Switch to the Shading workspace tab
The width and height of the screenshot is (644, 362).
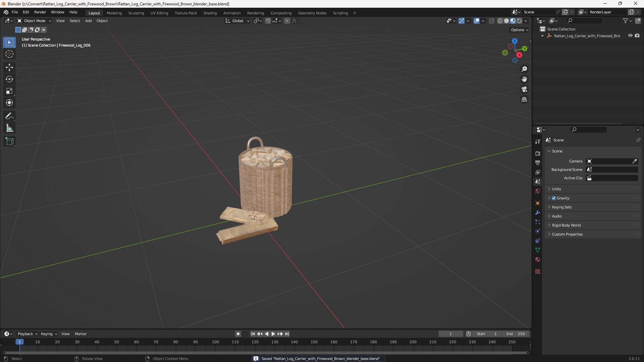[x=210, y=13]
